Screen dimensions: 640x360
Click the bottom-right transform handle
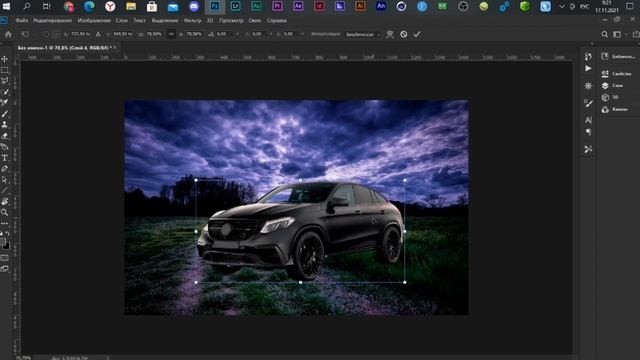pyautogui.click(x=404, y=282)
